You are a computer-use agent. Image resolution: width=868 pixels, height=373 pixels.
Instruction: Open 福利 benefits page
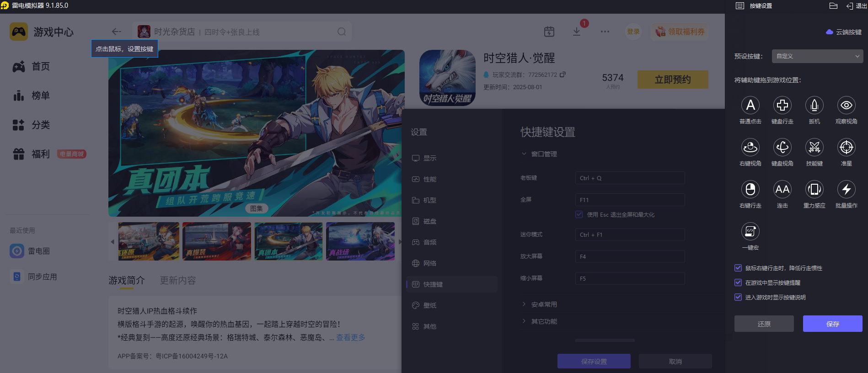31,154
